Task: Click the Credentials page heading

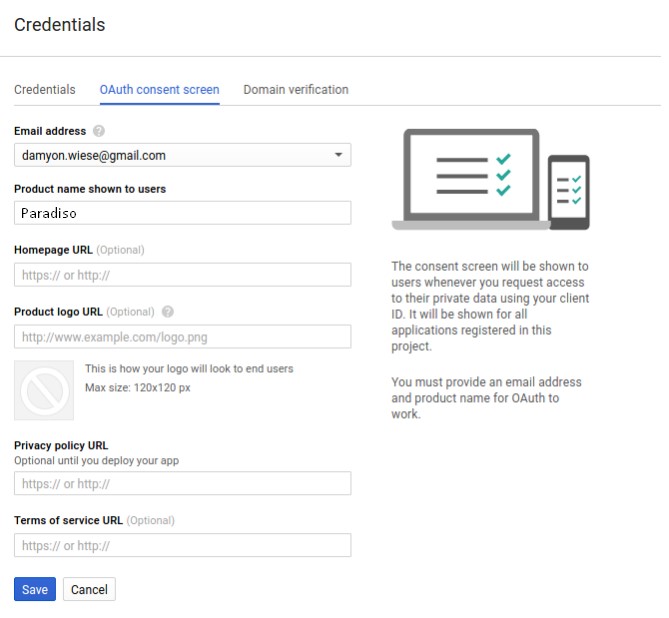Action: 59,24
